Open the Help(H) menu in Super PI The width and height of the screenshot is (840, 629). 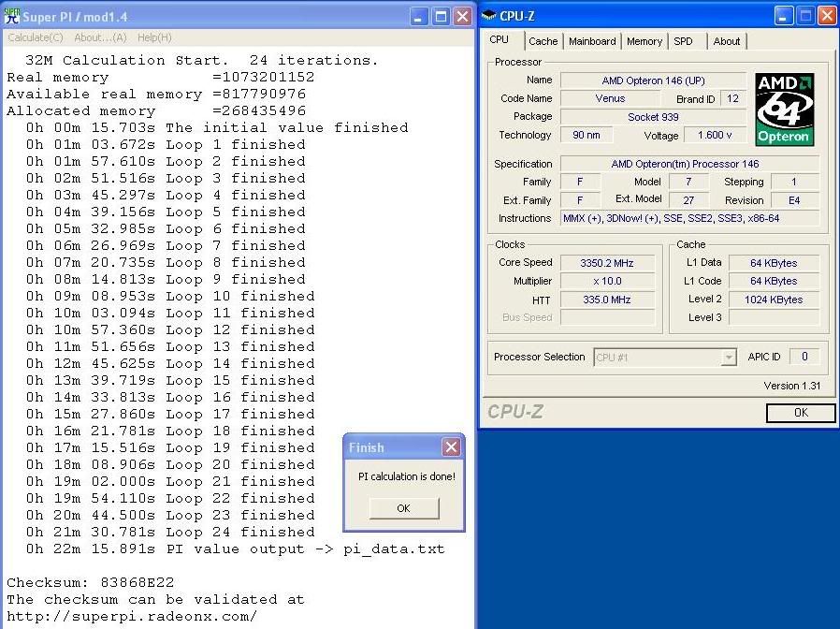154,37
